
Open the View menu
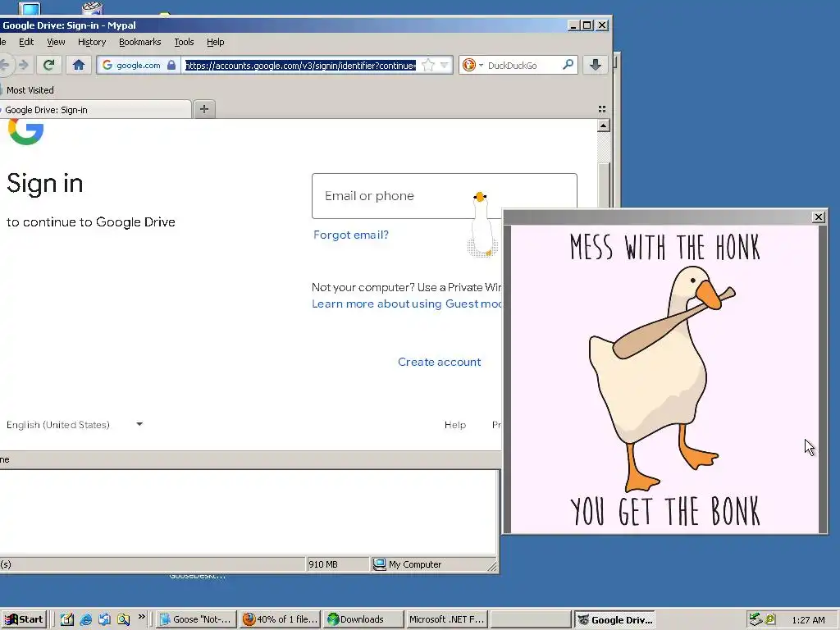tap(56, 42)
